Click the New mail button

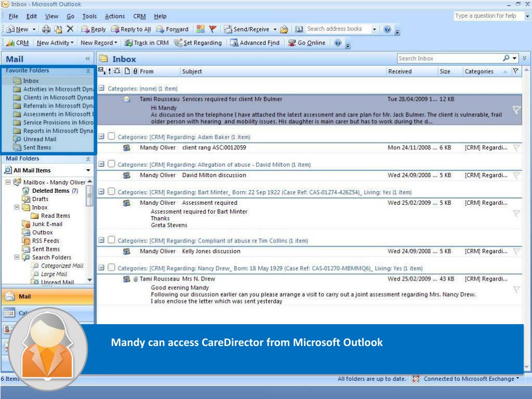click(x=18, y=29)
